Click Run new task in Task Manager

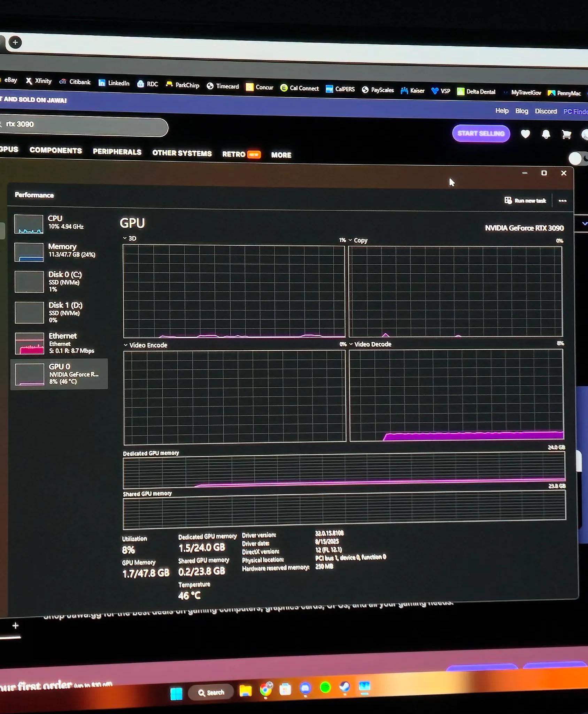(525, 200)
